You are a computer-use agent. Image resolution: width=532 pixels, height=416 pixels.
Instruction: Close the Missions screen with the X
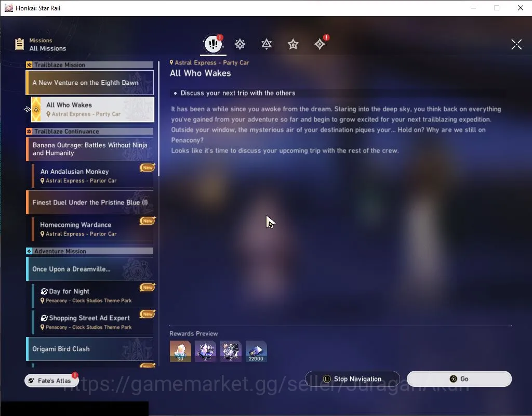click(516, 44)
